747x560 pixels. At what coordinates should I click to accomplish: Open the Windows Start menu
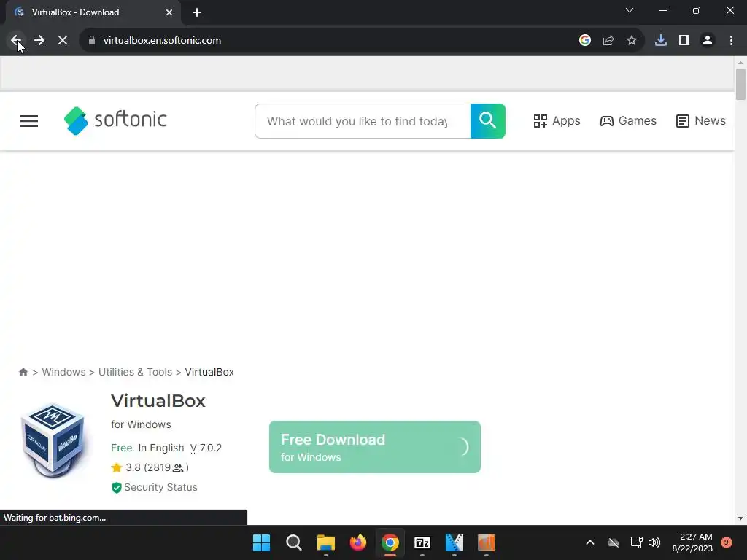point(261,542)
